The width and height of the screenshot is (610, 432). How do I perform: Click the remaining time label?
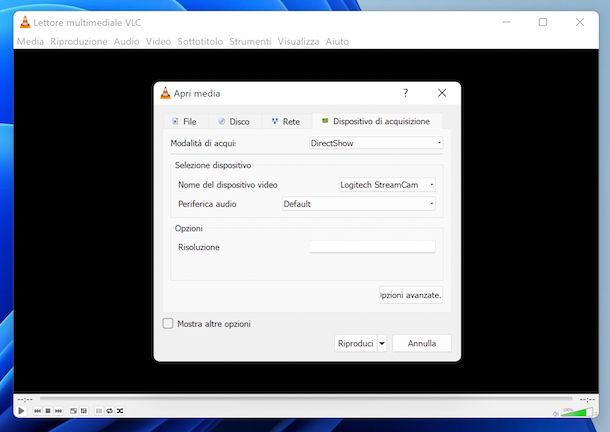coord(587,399)
